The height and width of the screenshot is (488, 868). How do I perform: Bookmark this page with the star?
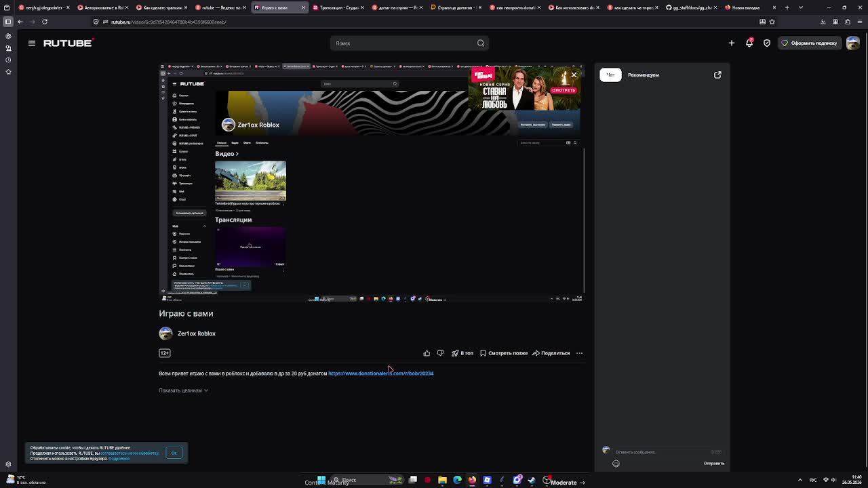click(772, 22)
